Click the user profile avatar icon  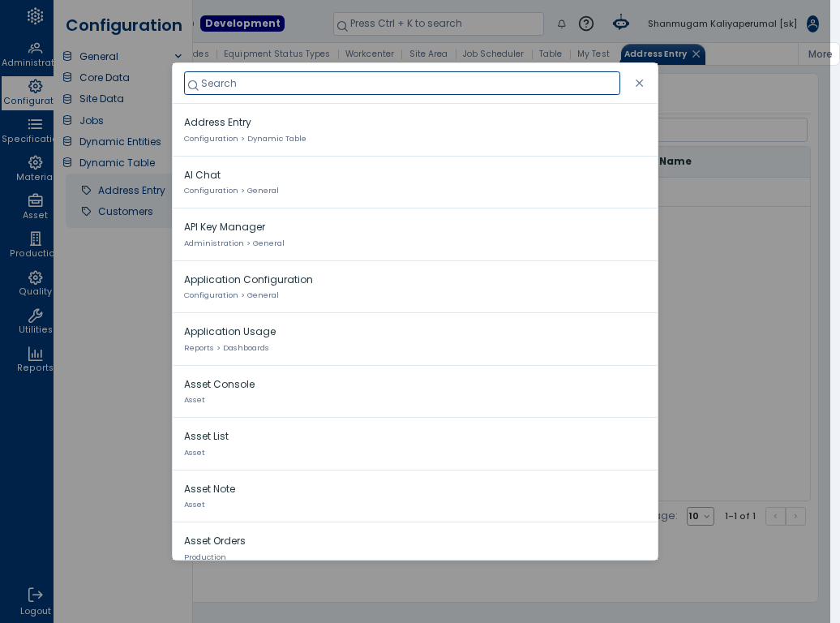(x=812, y=24)
